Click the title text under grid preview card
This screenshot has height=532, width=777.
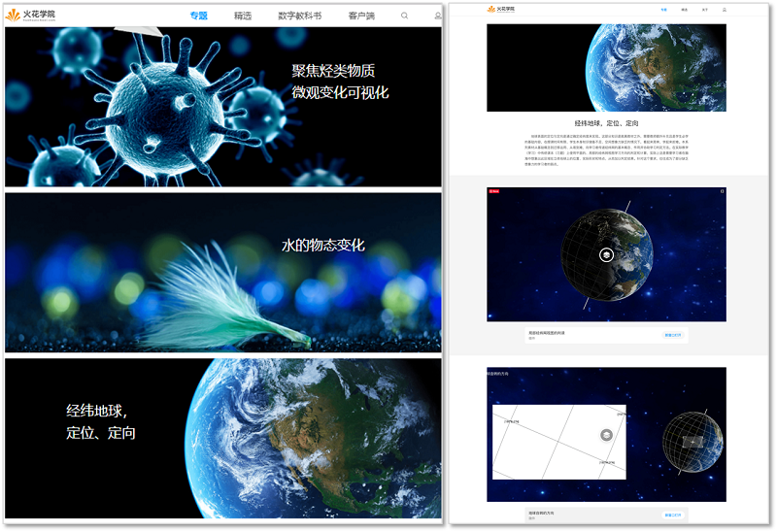(541, 514)
